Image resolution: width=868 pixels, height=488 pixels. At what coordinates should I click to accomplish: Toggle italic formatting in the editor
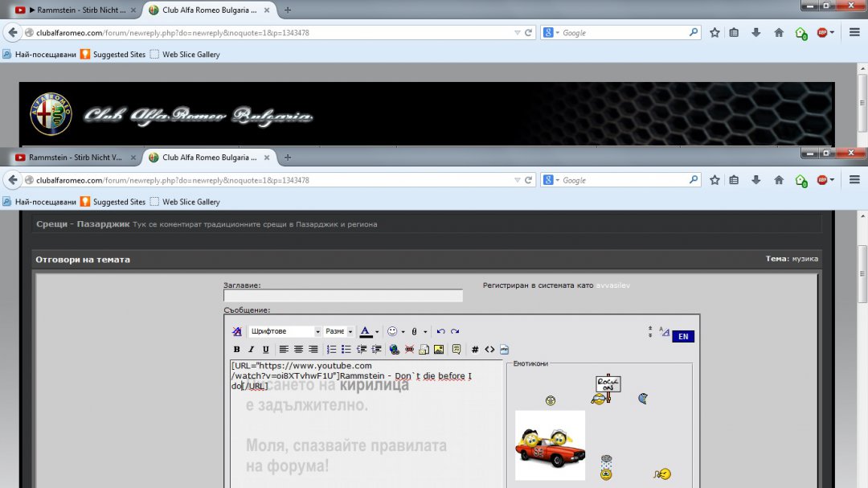point(251,350)
